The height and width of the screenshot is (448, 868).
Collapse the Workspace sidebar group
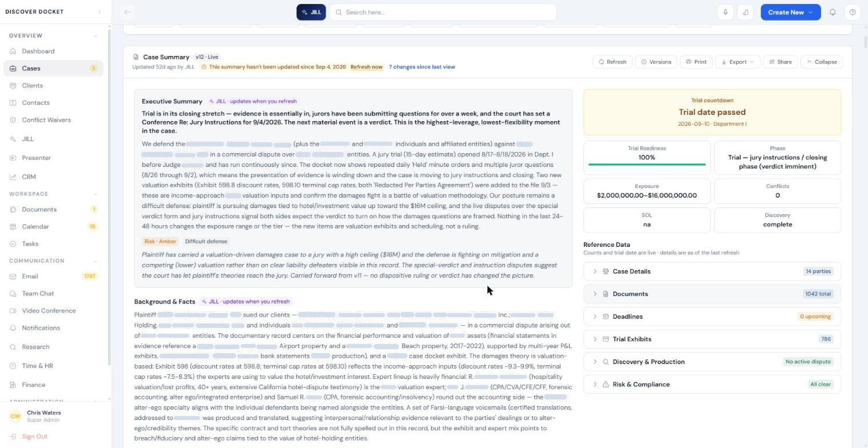click(x=95, y=194)
